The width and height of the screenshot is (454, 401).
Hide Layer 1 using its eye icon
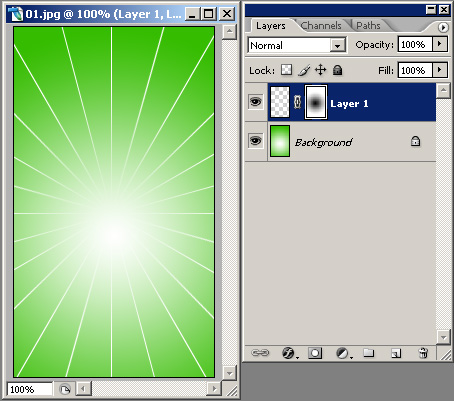click(x=256, y=102)
